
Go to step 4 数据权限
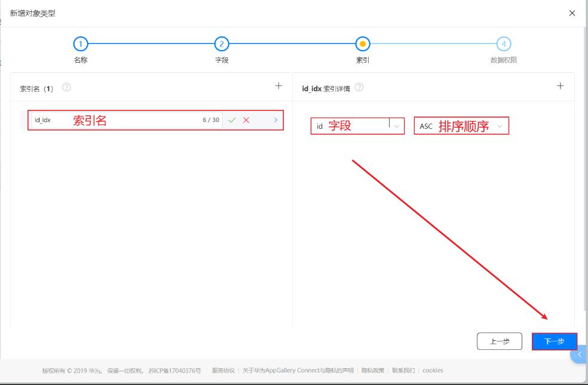click(504, 44)
